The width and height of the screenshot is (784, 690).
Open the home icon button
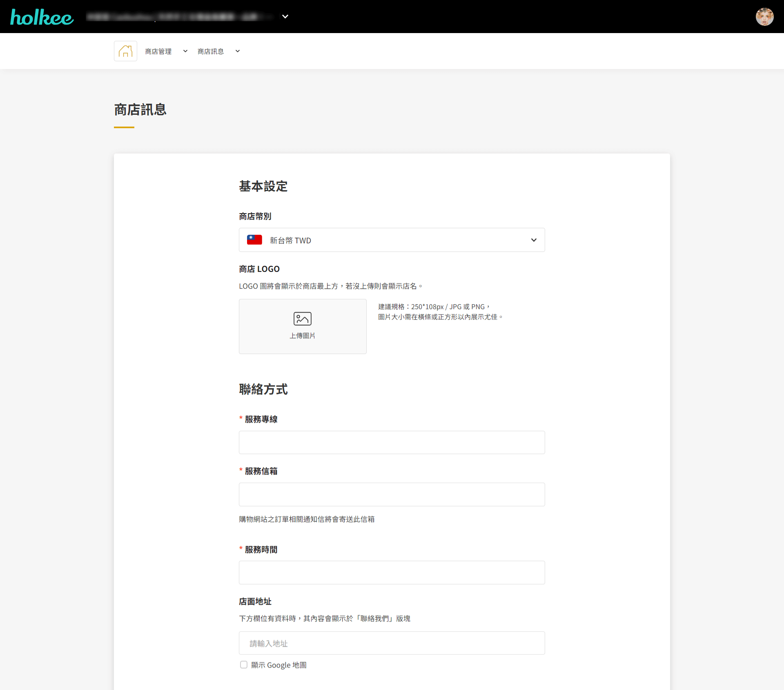125,51
